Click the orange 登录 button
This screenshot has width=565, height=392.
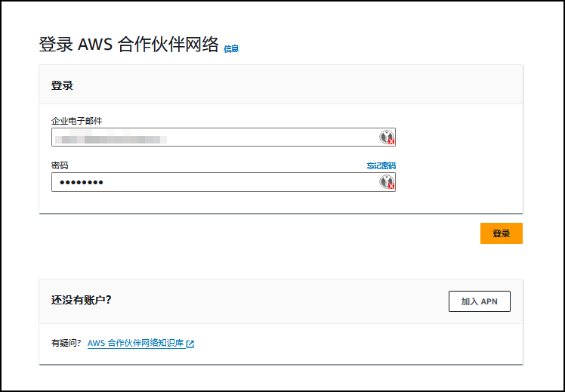tap(502, 233)
